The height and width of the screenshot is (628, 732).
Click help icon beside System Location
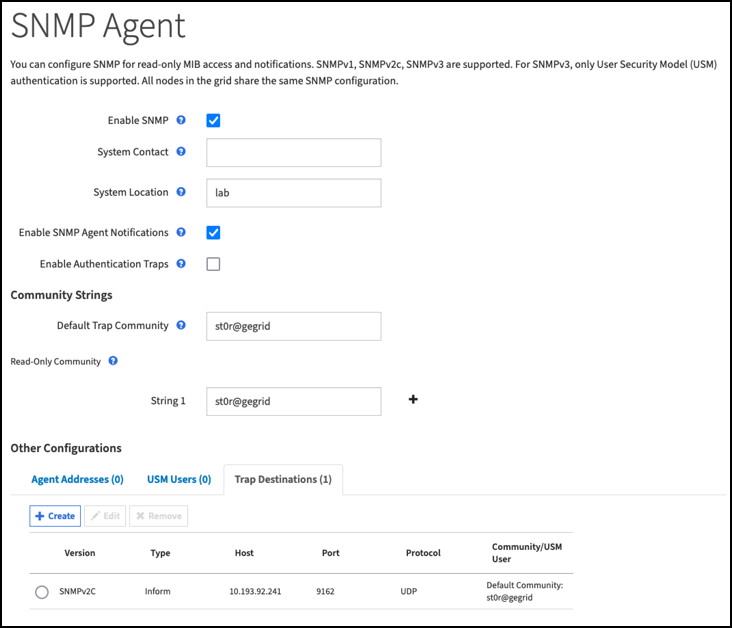(181, 192)
